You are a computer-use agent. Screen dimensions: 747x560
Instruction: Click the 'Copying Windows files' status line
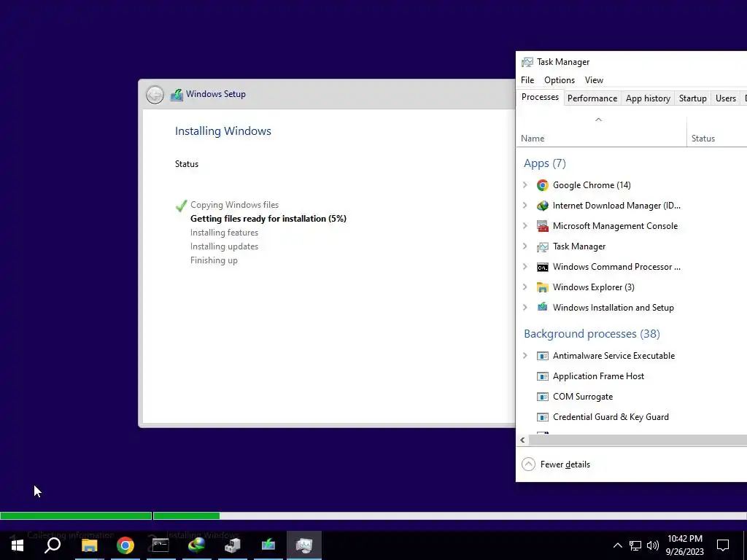point(234,205)
